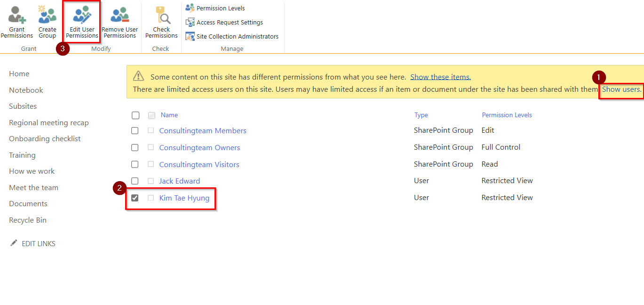Check the Jack Edward row checkbox
Screen dimensions: 644x305
click(x=135, y=181)
